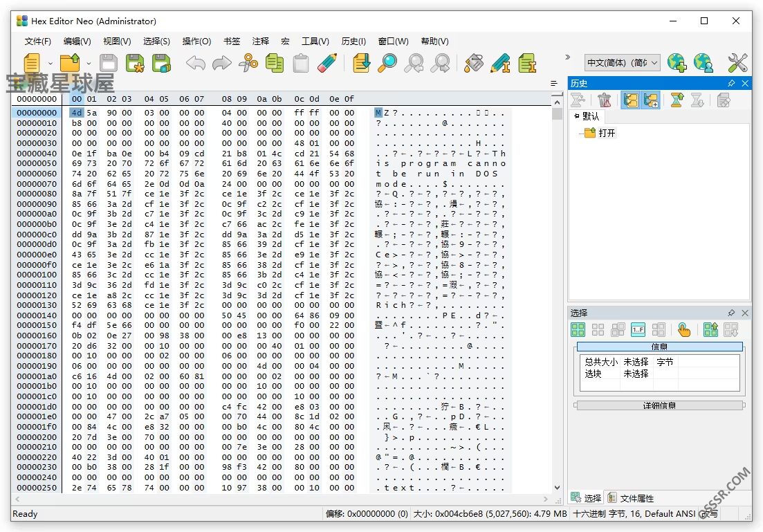Click the Cut scissors icon
The width and height of the screenshot is (763, 532).
point(248,63)
